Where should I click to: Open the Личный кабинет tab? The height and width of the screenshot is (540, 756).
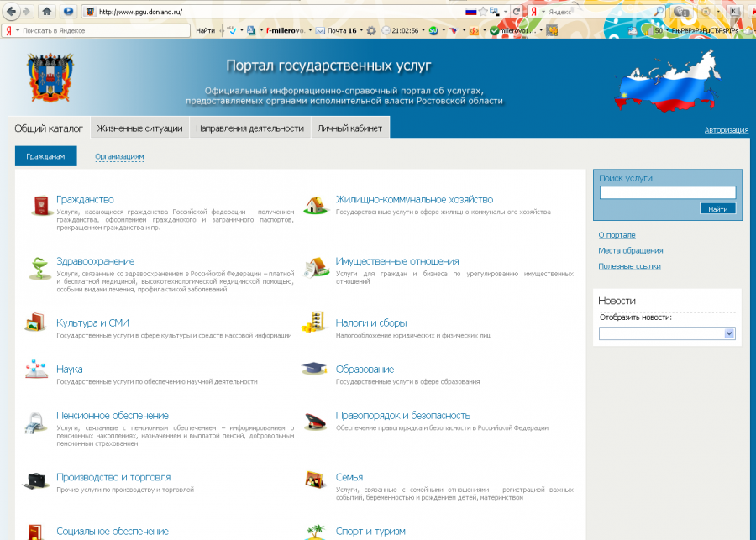point(349,128)
